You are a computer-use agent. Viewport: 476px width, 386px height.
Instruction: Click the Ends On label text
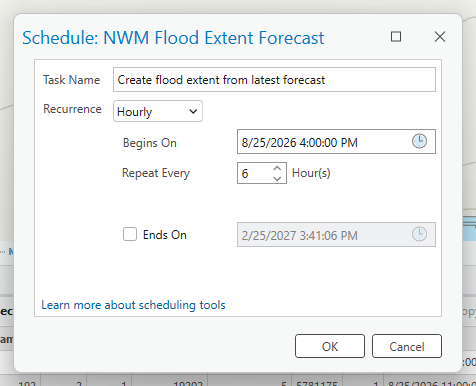click(165, 235)
